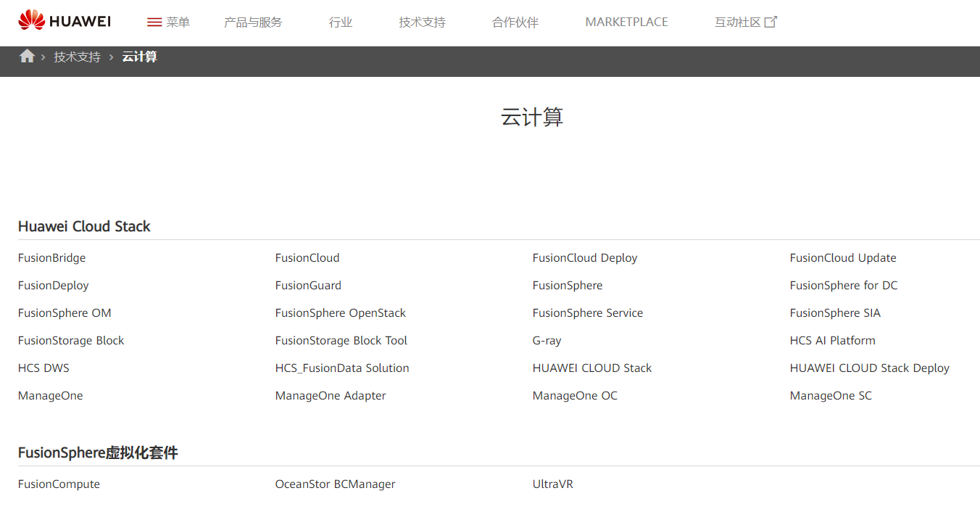Open the hamburger 菜单 menu icon
Viewport: 980px width, 525px height.
pyautogui.click(x=154, y=22)
